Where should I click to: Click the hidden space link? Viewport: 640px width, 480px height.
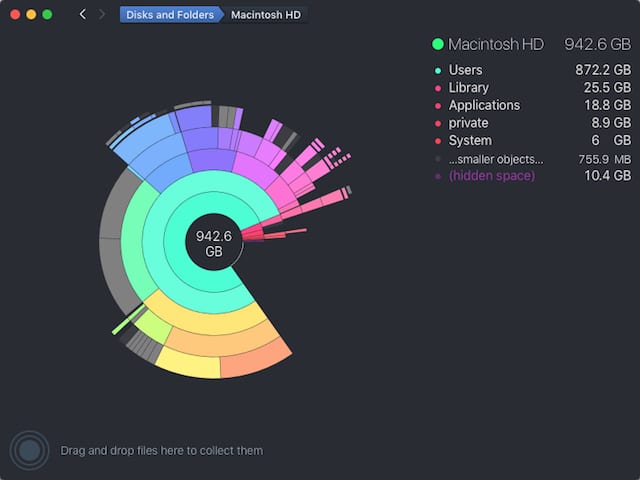(x=491, y=176)
